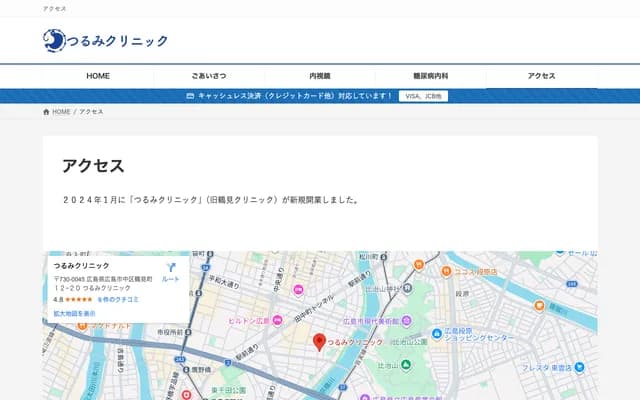The height and width of the screenshot is (400, 640).
Task: Click 拡大地図を表示 to enlarge map
Action: (75, 313)
